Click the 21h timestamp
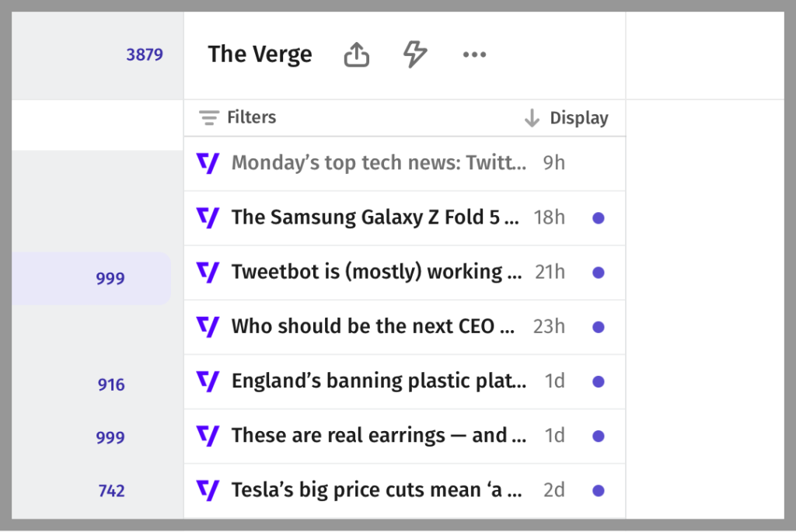 tap(550, 273)
